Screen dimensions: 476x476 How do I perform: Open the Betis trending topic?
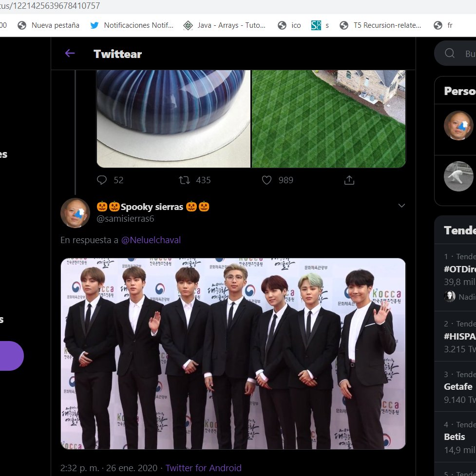(x=455, y=437)
